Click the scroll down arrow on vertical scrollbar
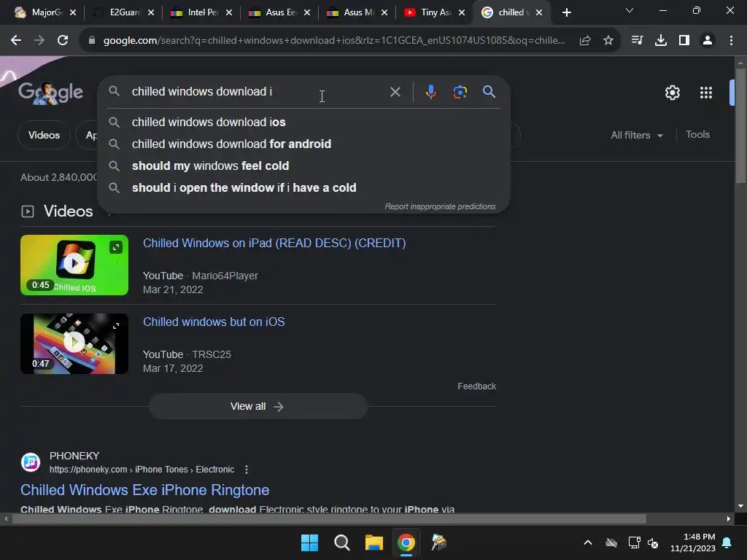This screenshot has width=747, height=560. [x=740, y=506]
